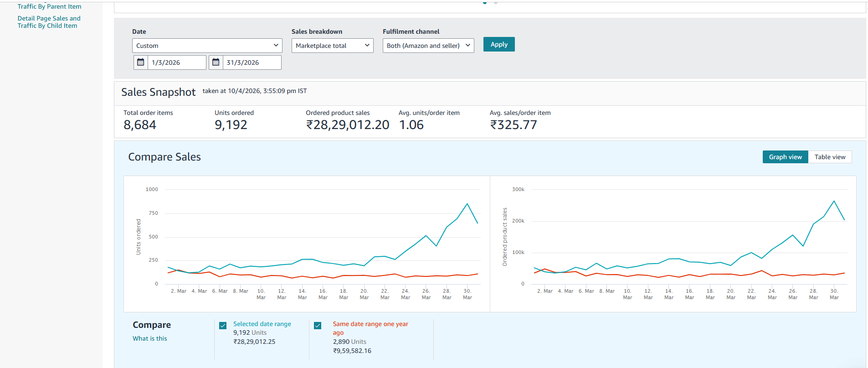Uncheck Same date range one year ago
The image size is (868, 368).
coord(318,326)
